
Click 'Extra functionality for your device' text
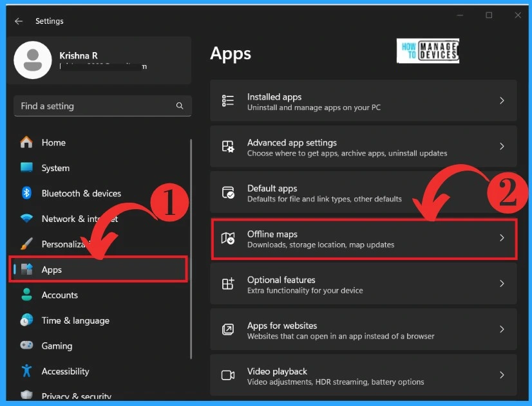(305, 290)
